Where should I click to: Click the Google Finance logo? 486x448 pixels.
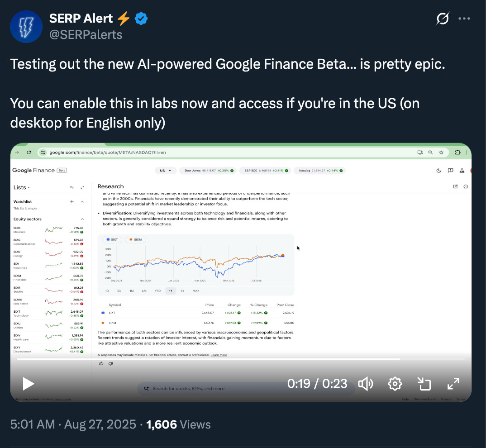coord(33,170)
